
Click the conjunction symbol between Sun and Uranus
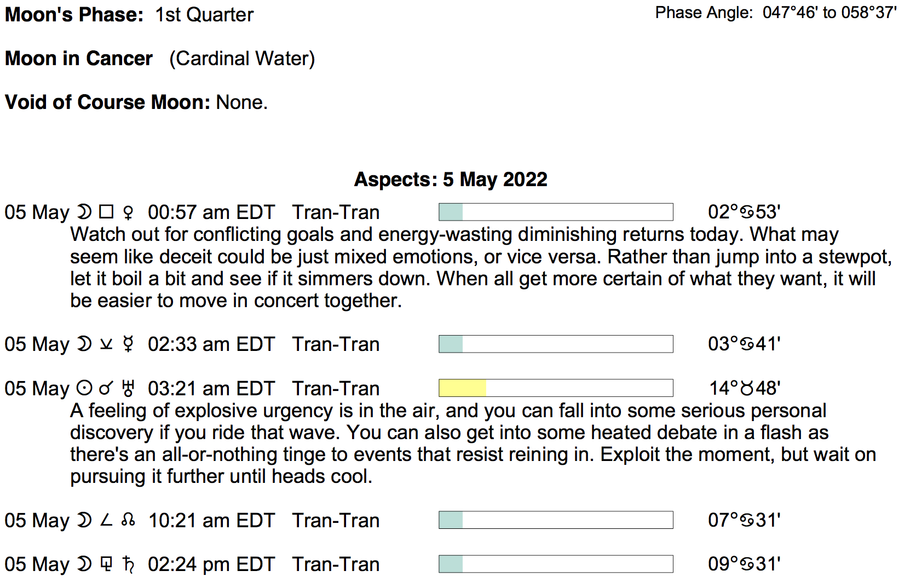click(106, 388)
